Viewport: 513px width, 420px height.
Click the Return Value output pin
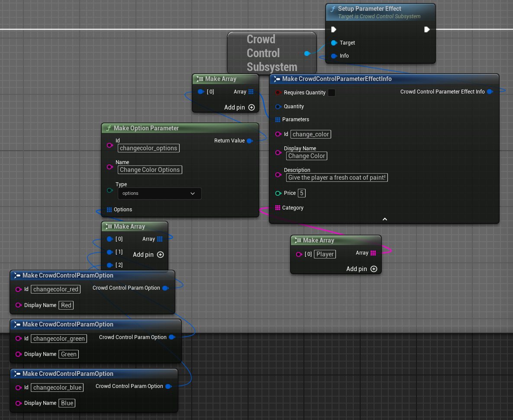click(x=250, y=141)
